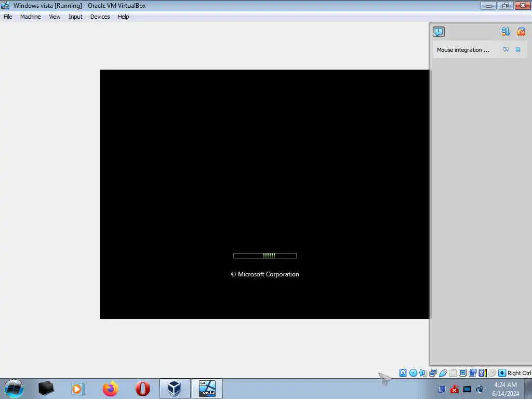Screen dimensions: 532x399
Task: Click the audio status icon
Action: point(423,373)
